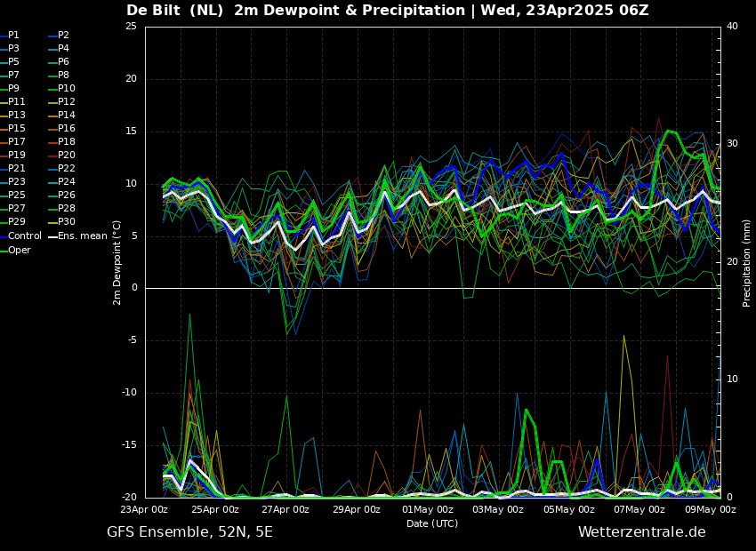The image size is (756, 551).
Task: Click the chart title De Bilt (NL)
Action: click(175, 10)
